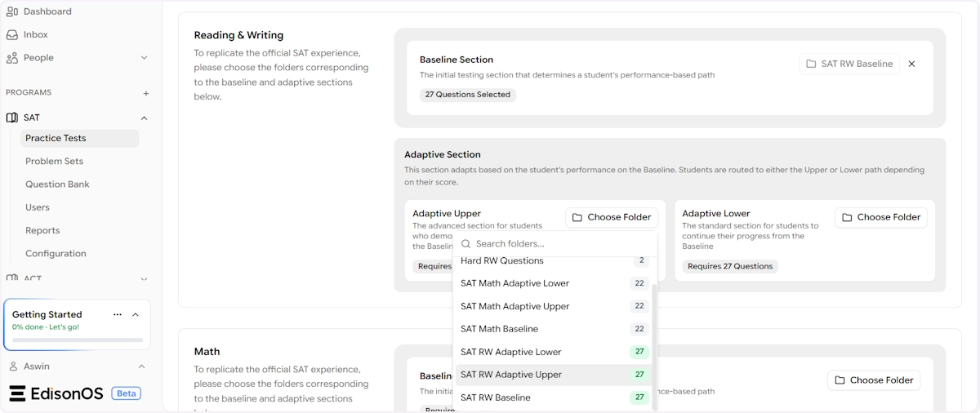Screen dimensions: 980x413
Task: Click the People icon in sidebar
Action: click(x=12, y=58)
